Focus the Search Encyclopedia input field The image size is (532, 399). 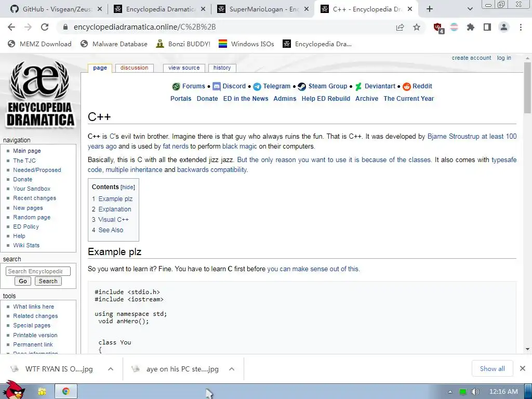(38, 271)
